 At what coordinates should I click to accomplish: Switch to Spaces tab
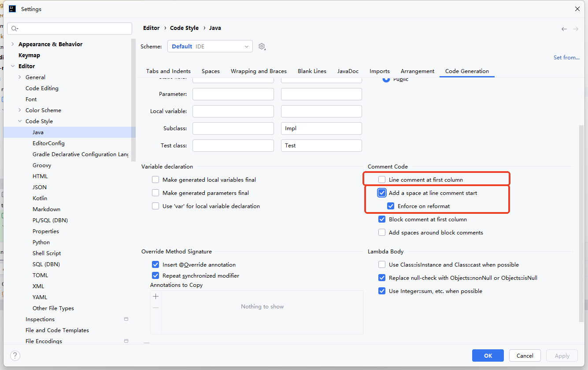211,71
